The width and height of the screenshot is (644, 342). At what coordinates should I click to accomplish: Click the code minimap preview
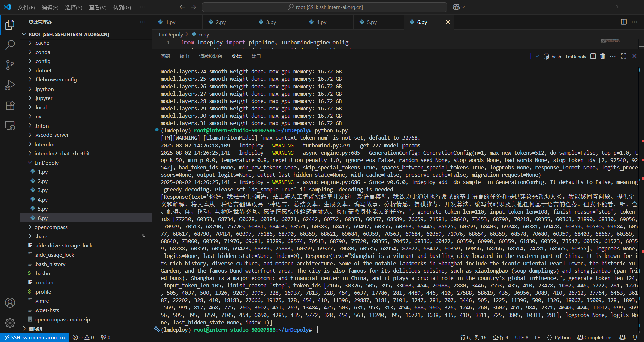coord(610,41)
